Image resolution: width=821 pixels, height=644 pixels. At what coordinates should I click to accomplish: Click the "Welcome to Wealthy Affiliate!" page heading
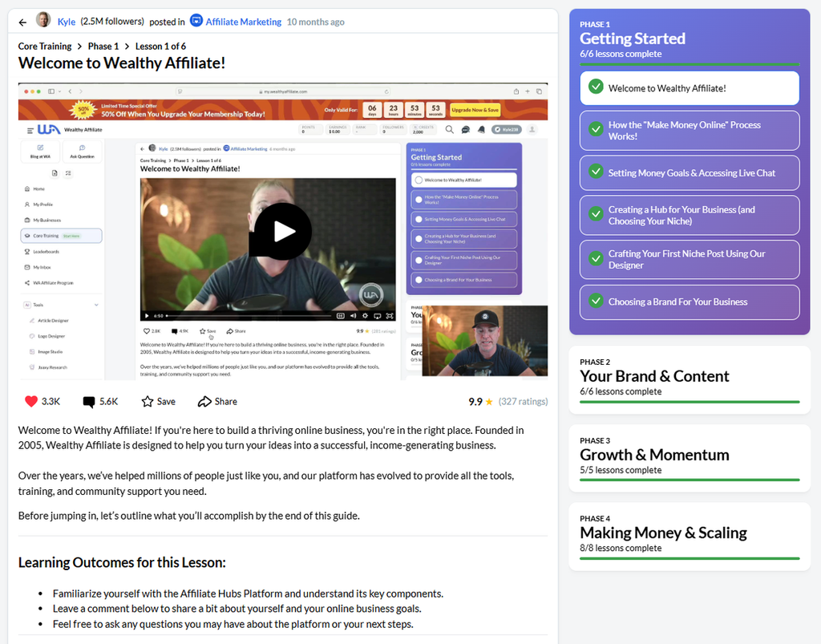[122, 63]
